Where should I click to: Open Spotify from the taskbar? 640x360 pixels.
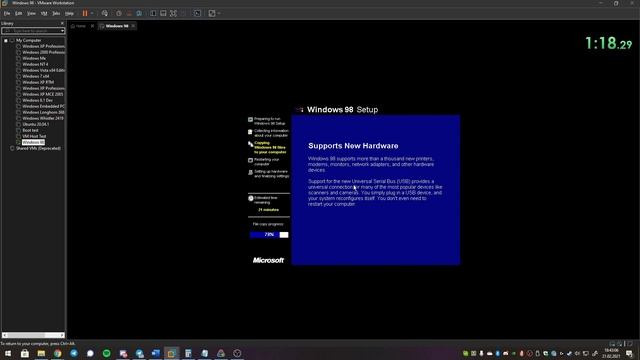tap(107, 353)
